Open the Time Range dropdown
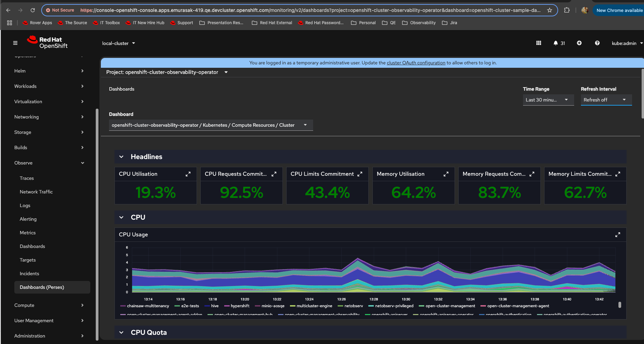The height and width of the screenshot is (344, 644). 548,100
